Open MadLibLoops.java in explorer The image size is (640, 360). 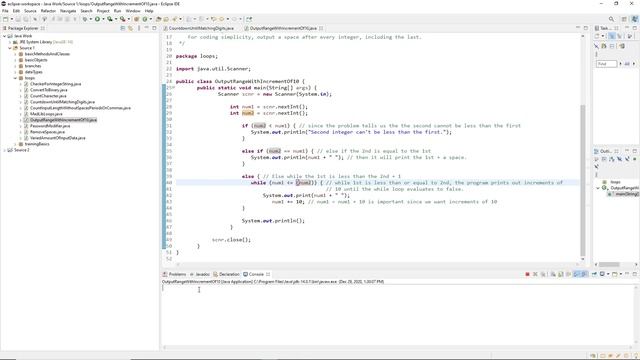[x=46, y=114]
